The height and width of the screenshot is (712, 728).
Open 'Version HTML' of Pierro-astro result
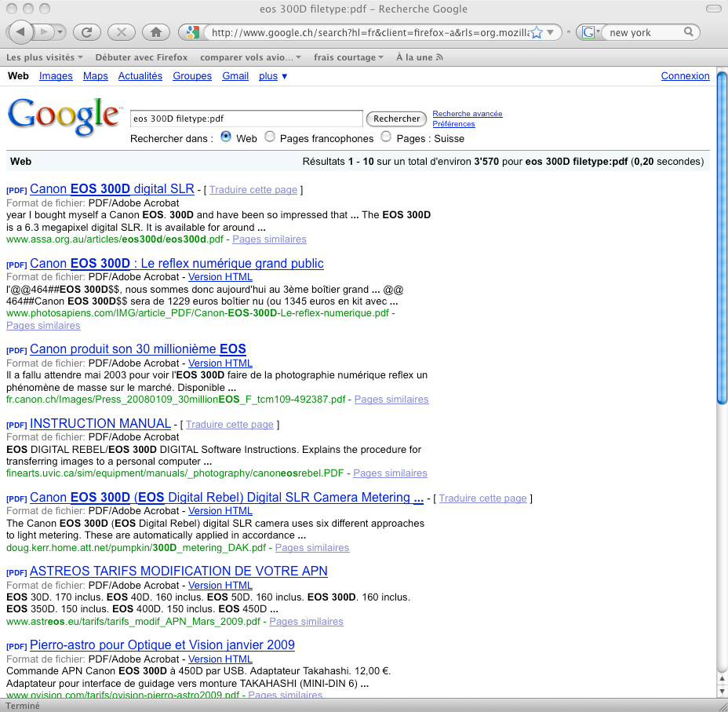220,659
